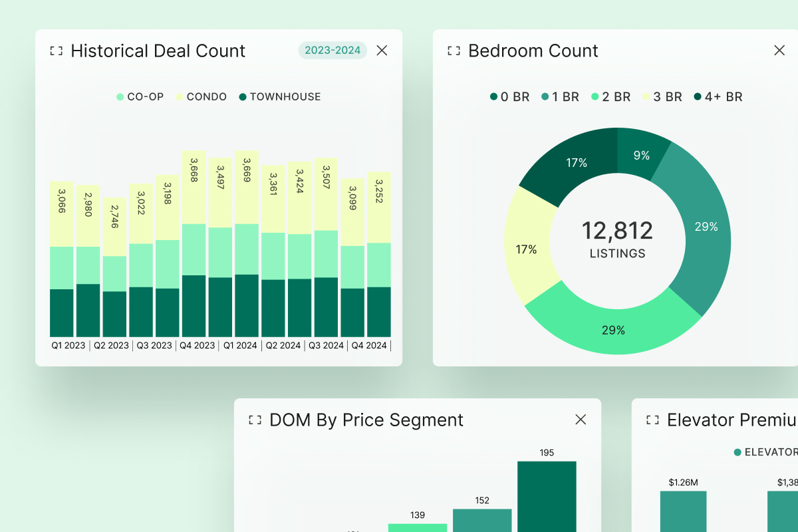Expand the Elevator Premium card fullscreen
The height and width of the screenshot is (532, 798).
point(652,420)
